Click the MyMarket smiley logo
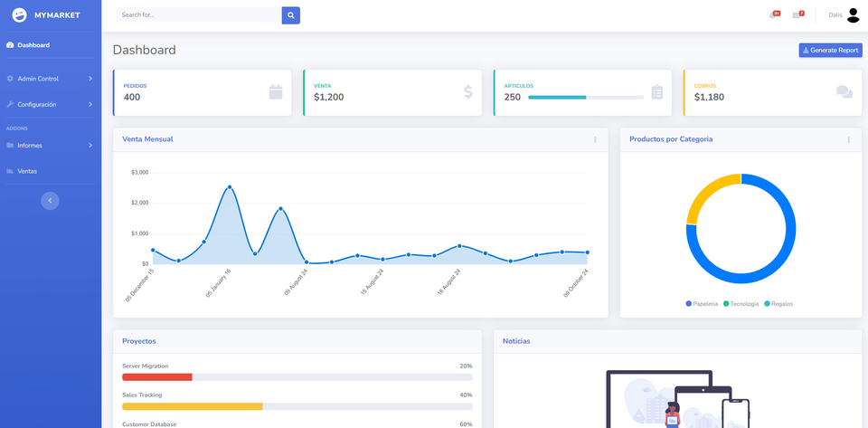Image resolution: width=868 pixels, height=428 pixels. pos(19,15)
